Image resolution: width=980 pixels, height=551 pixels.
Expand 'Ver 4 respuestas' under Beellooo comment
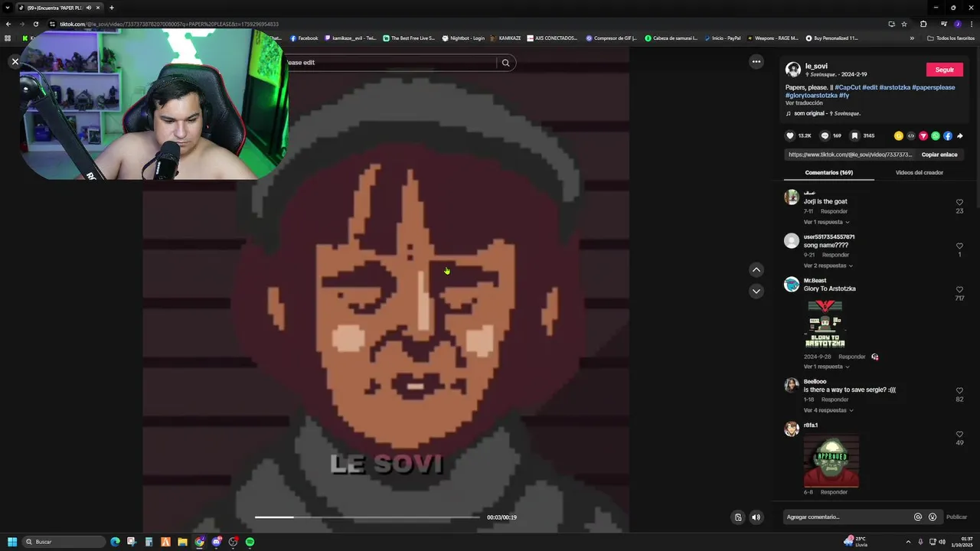point(828,410)
